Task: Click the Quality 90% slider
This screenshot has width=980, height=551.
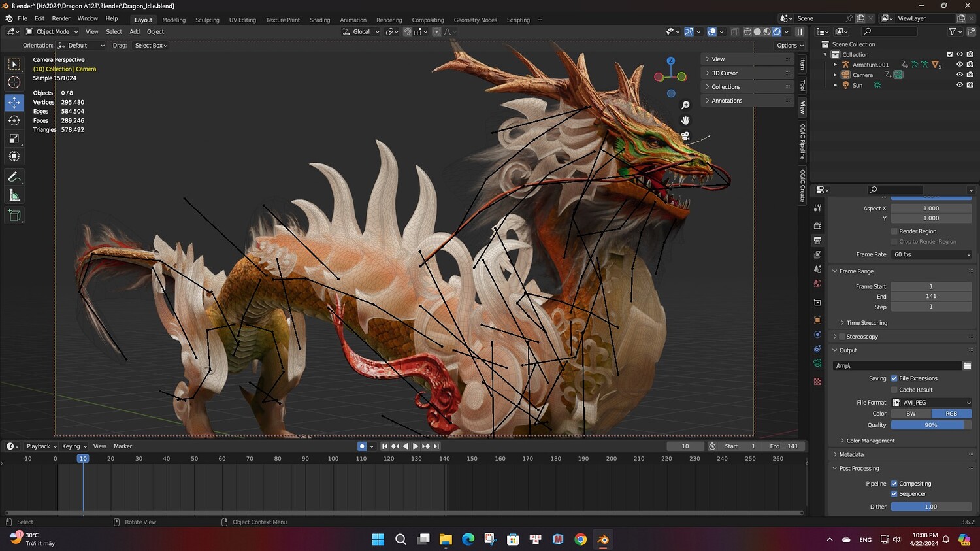Action: click(931, 425)
